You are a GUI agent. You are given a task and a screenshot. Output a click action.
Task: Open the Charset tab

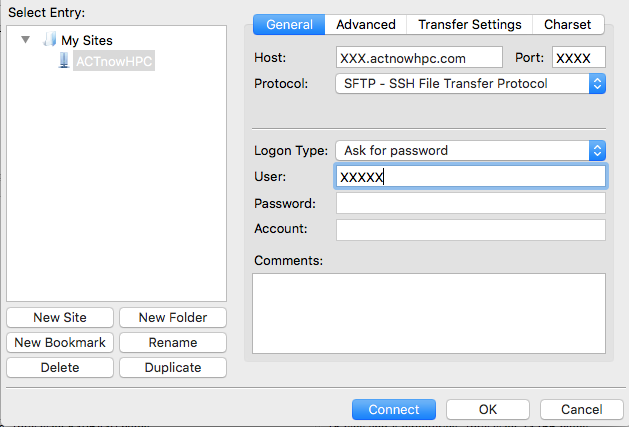[568, 24]
